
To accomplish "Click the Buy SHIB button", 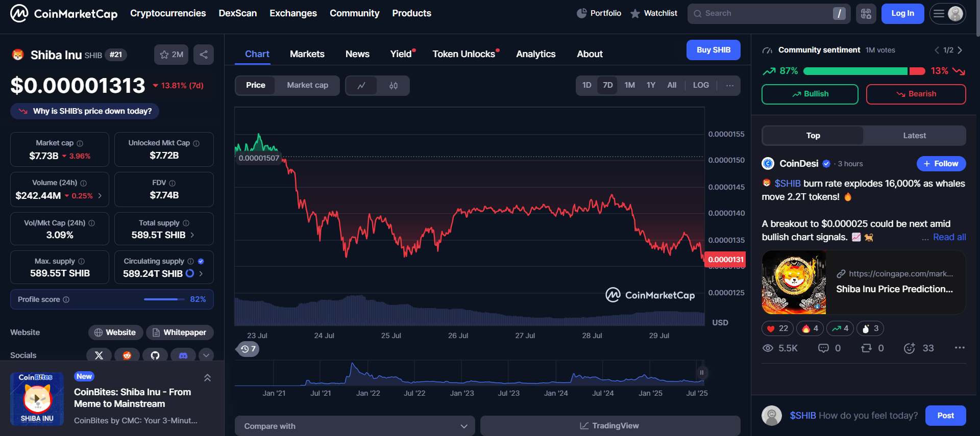I will click(x=713, y=50).
